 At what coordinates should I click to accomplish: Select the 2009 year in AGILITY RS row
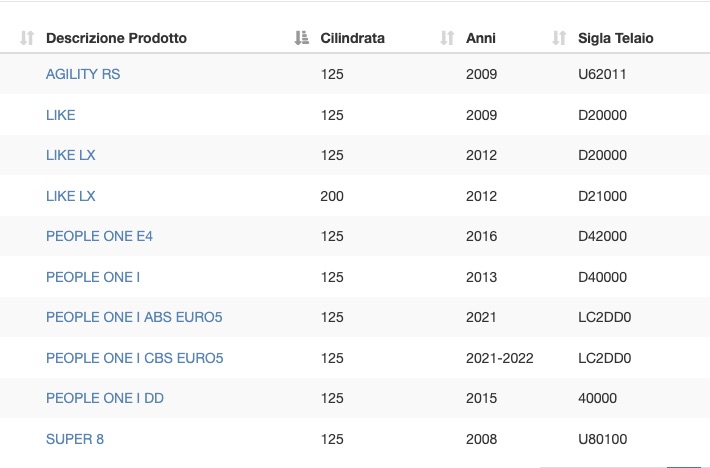[x=481, y=74]
